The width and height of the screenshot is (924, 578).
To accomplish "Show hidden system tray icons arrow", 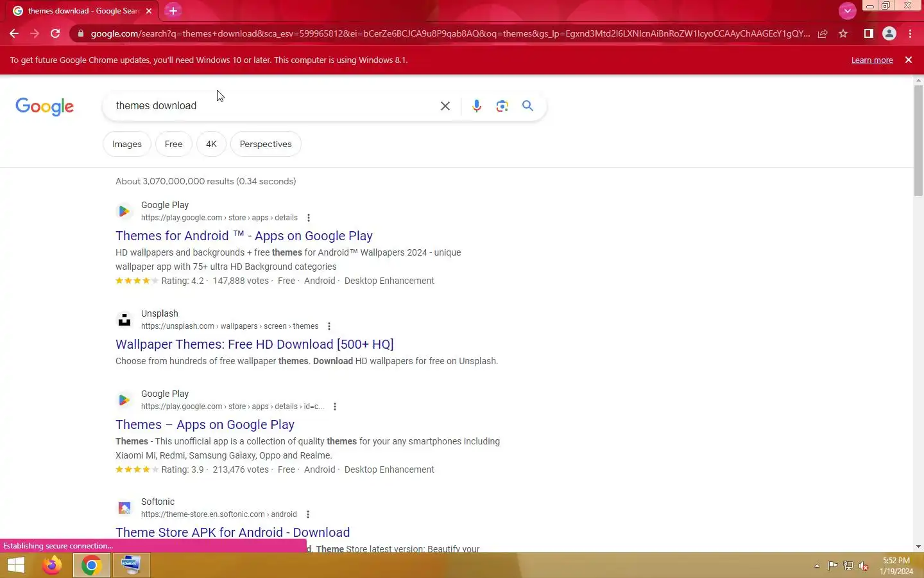I will coord(817,566).
